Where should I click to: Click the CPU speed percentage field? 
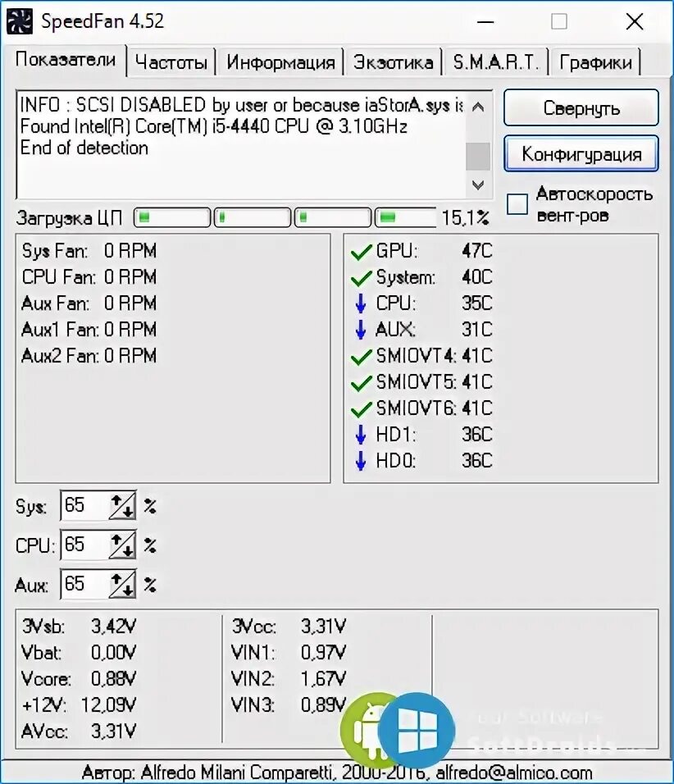pyautogui.click(x=85, y=545)
